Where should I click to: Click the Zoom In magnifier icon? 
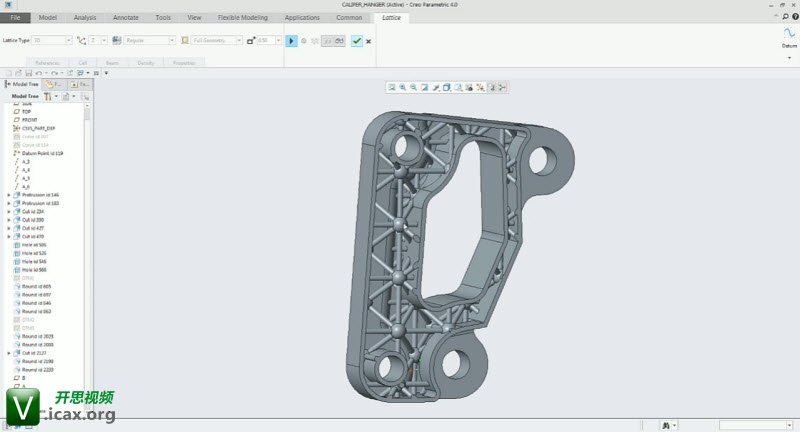(x=403, y=87)
